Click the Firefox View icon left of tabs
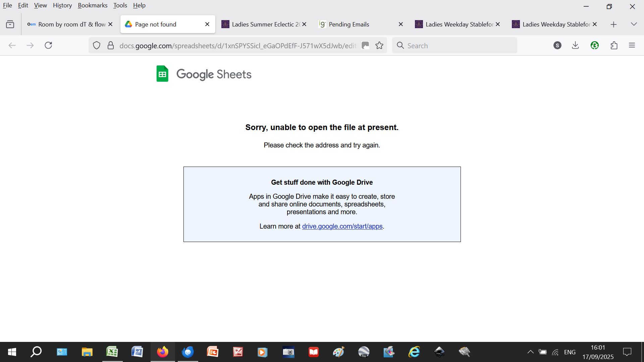 point(10,24)
